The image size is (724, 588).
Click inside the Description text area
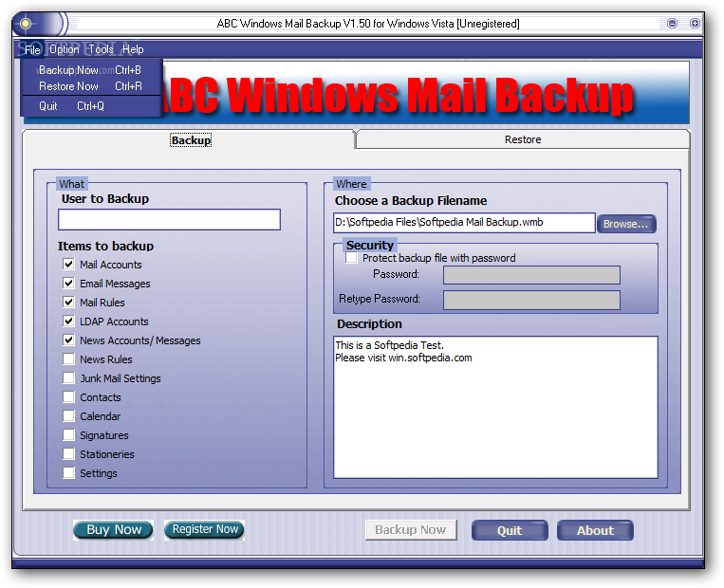pos(495,407)
